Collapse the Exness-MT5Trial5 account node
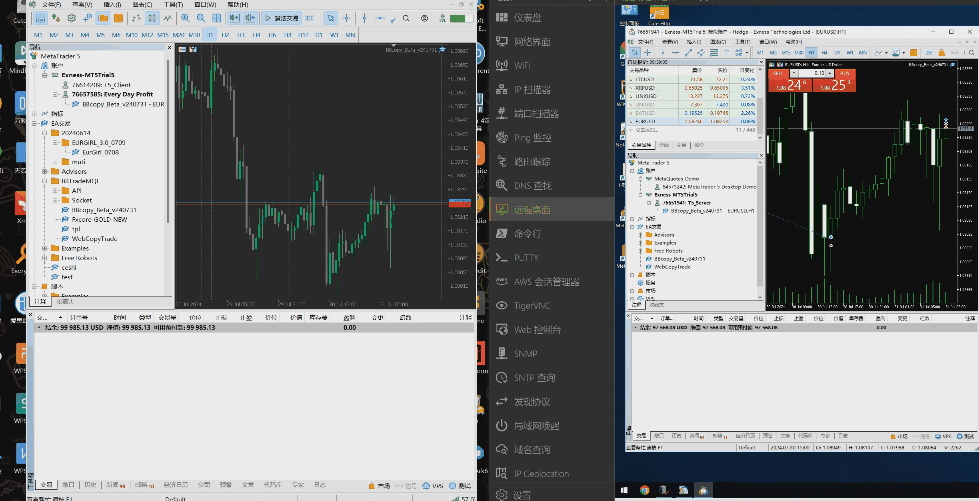This screenshot has width=979, height=501. [45, 75]
